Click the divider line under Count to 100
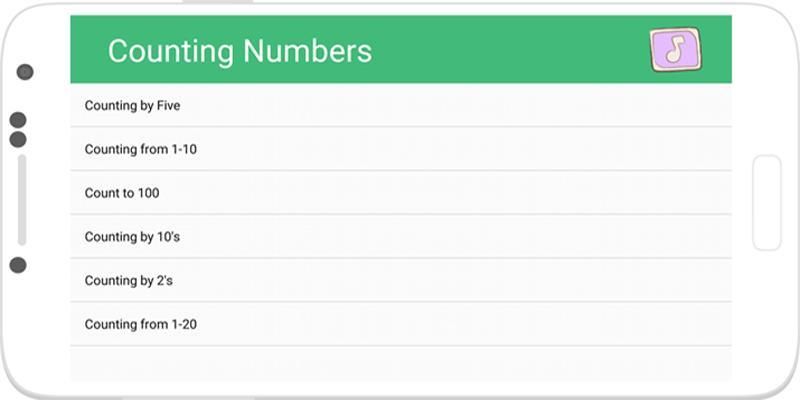The width and height of the screenshot is (800, 400). [x=400, y=214]
